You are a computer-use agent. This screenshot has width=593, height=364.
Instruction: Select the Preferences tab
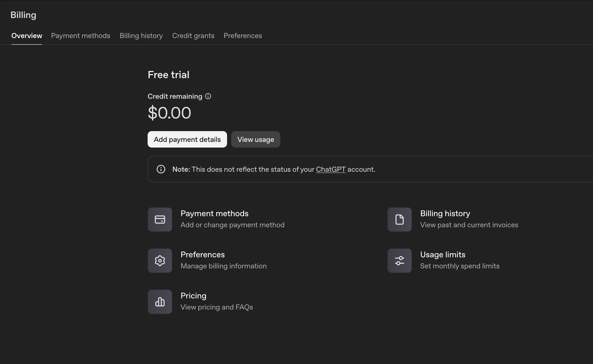click(x=243, y=36)
